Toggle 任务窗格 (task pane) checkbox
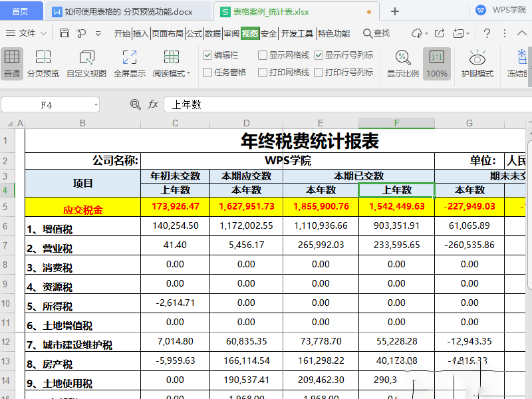Screen dimensions: 532x399 point(207,72)
